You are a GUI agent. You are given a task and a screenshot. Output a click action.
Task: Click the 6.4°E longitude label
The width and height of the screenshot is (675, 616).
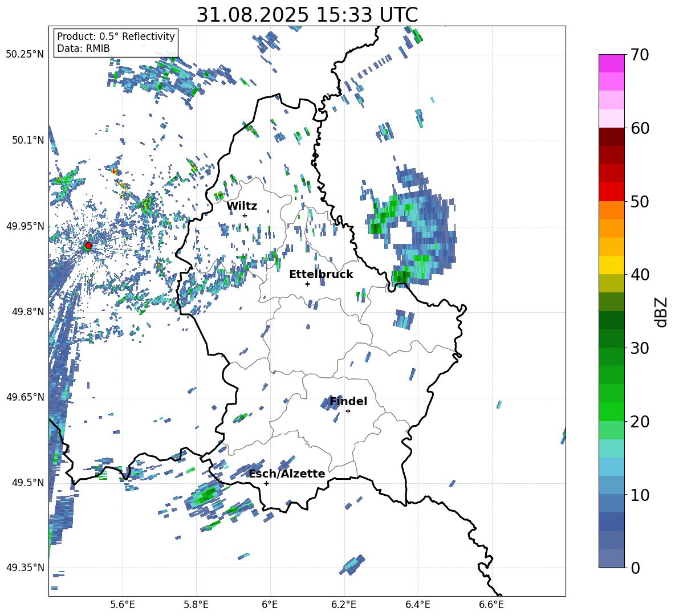pyautogui.click(x=417, y=605)
